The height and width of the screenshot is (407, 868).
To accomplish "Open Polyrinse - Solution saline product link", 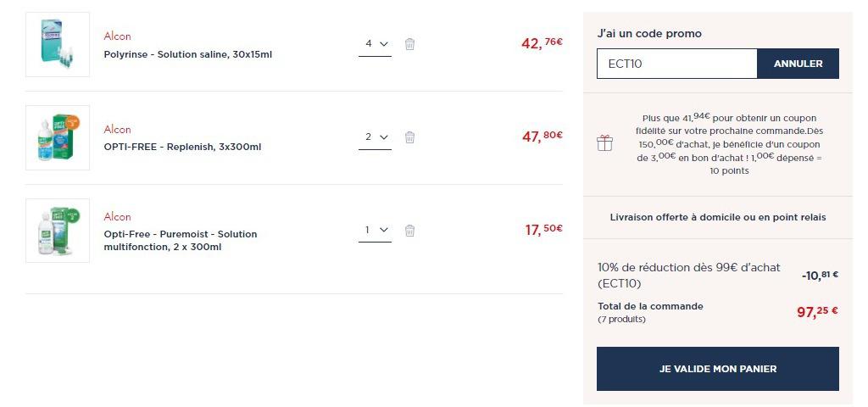I will click(x=187, y=55).
